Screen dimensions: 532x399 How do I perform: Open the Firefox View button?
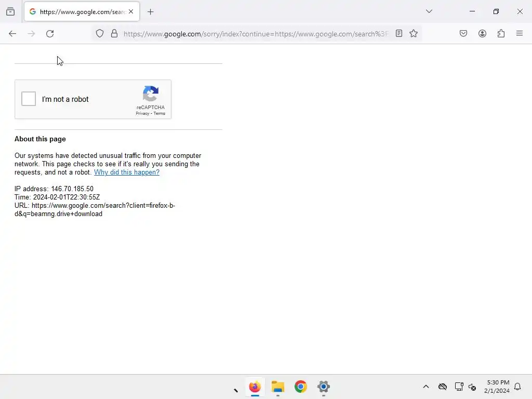10,11
